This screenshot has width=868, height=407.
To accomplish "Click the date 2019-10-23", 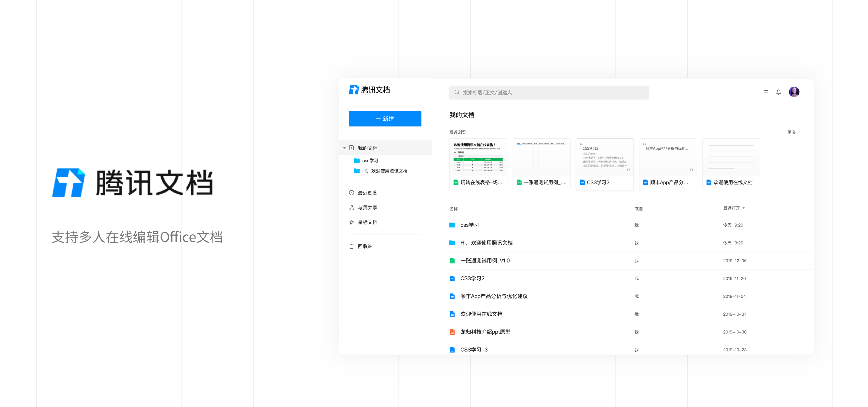I will pos(735,350).
